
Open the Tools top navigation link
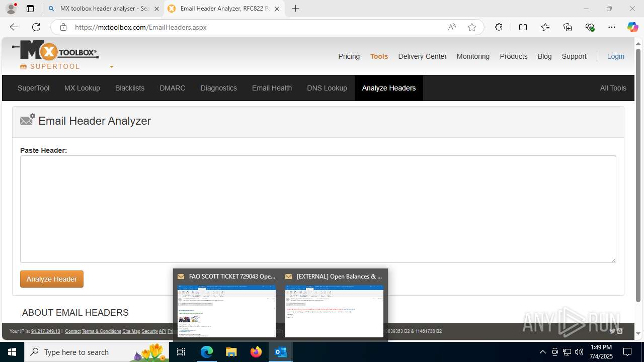tap(379, 56)
